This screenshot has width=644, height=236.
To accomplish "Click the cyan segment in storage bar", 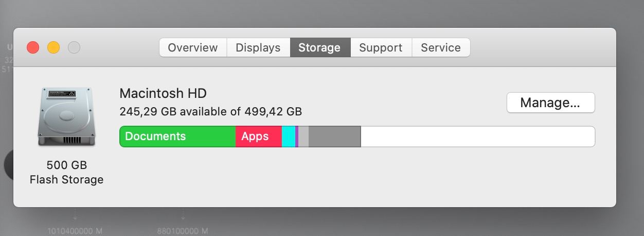I will (289, 137).
